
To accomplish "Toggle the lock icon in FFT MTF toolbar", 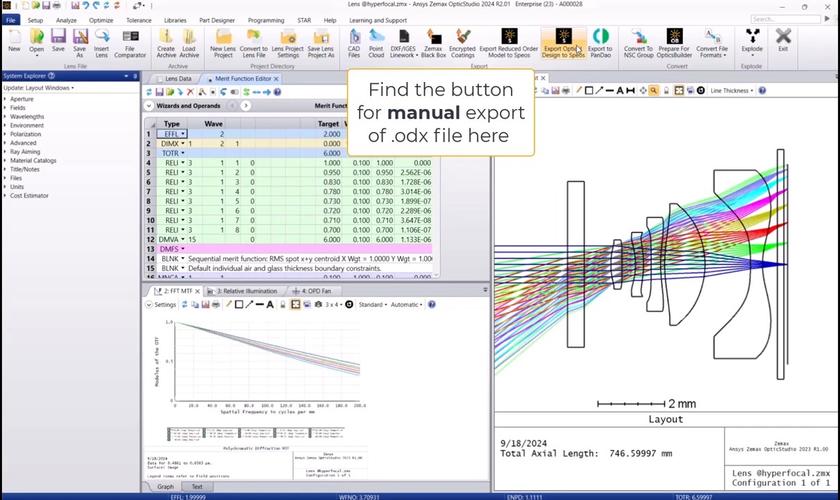I will [x=283, y=304].
